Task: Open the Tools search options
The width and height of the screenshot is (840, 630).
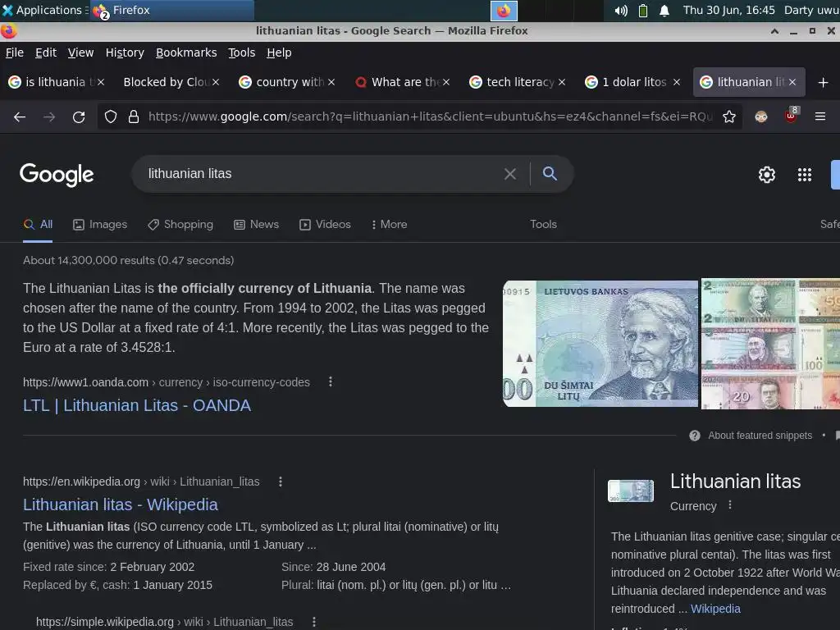Action: click(x=543, y=225)
